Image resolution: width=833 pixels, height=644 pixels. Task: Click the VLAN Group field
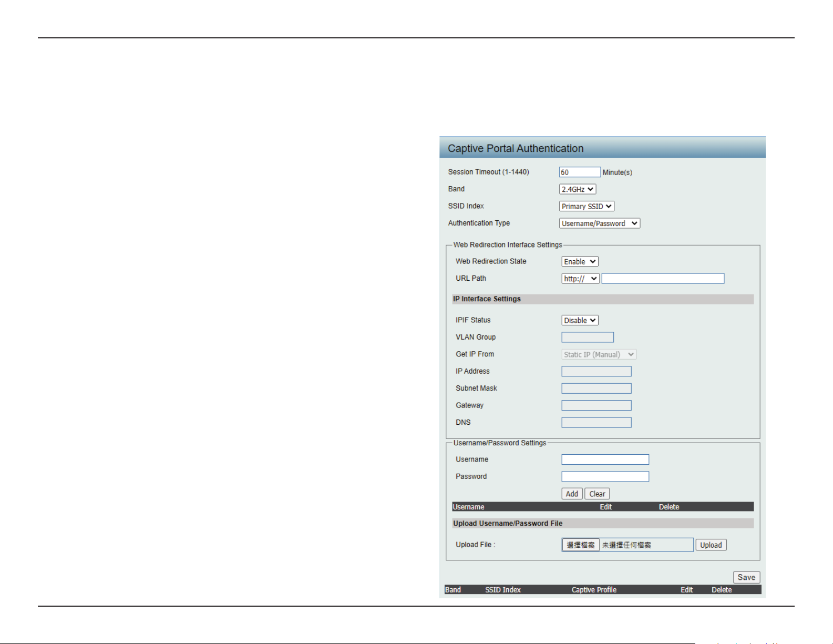(588, 338)
